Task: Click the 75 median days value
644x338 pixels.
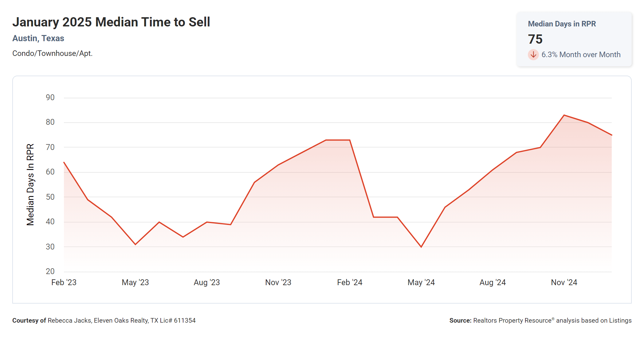Action: [535, 39]
